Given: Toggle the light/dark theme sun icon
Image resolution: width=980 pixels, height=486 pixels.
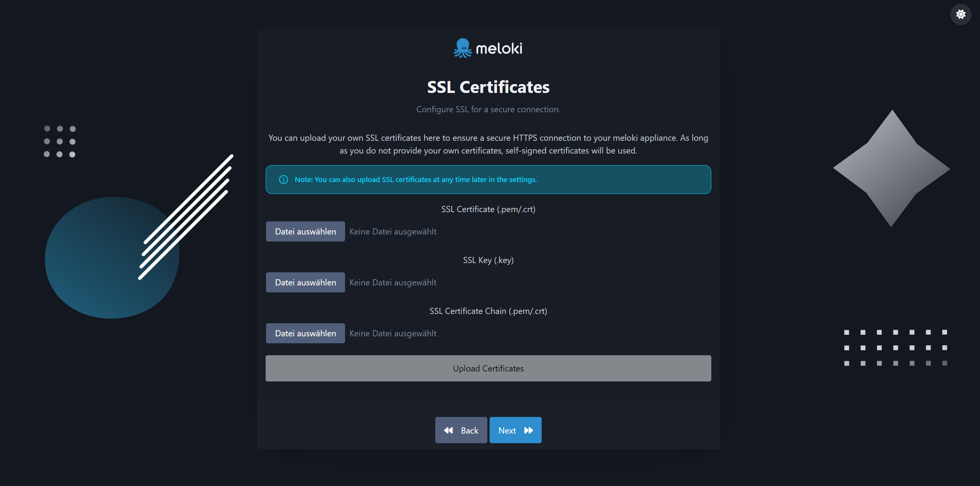Looking at the screenshot, I should (960, 14).
